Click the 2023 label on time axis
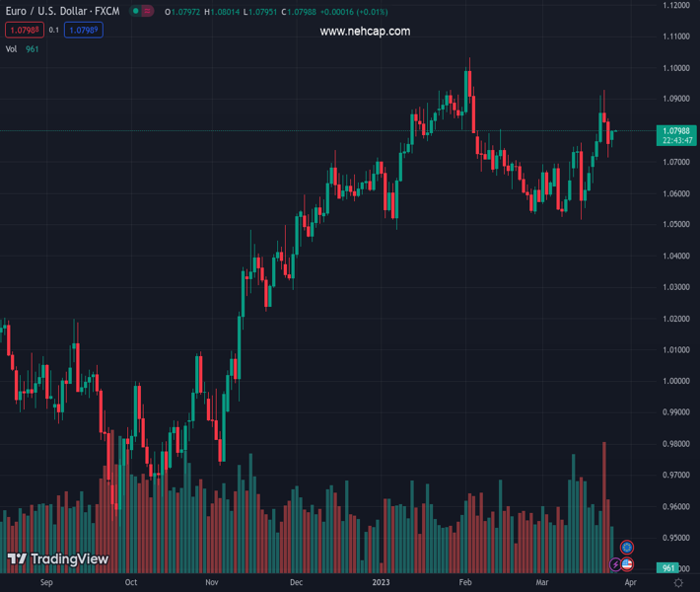 [x=382, y=583]
